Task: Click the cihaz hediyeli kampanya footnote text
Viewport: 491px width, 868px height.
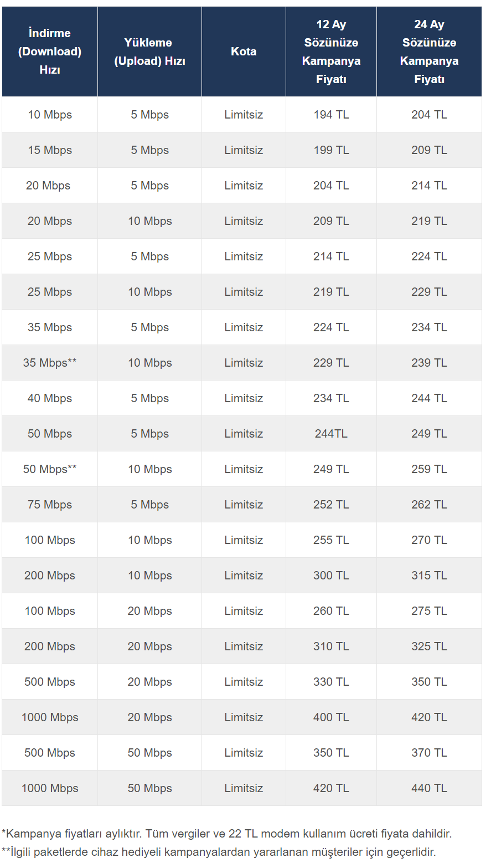Action: pos(219,852)
